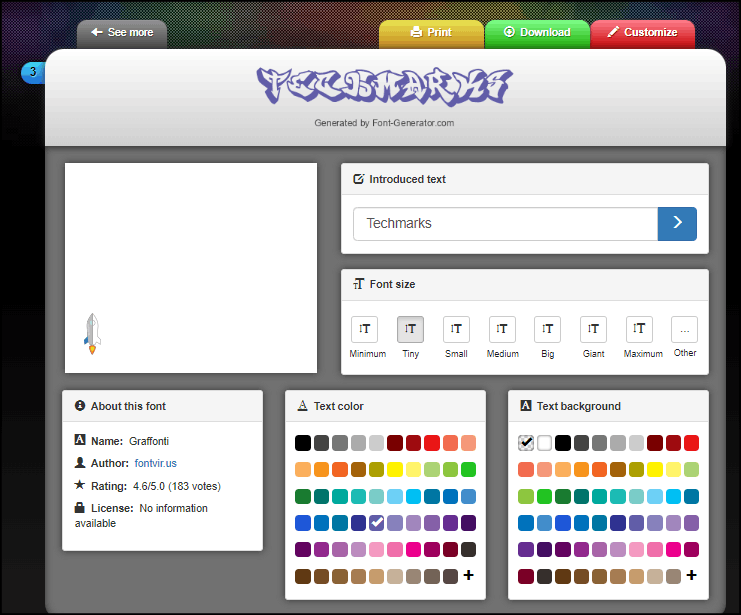The width and height of the screenshot is (741, 615).
Task: Open the Download tab
Action: (x=537, y=33)
